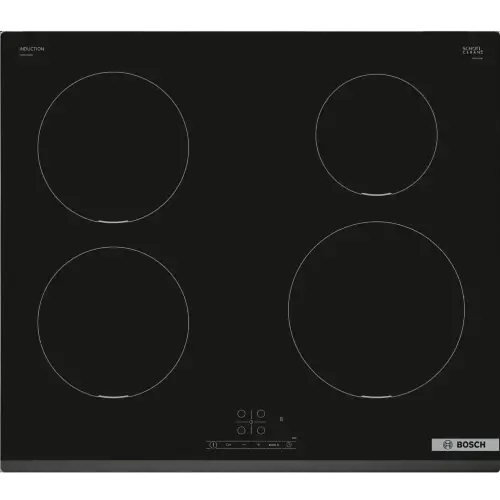
Task: Select the front-left zone indicator
Action: 241,430
